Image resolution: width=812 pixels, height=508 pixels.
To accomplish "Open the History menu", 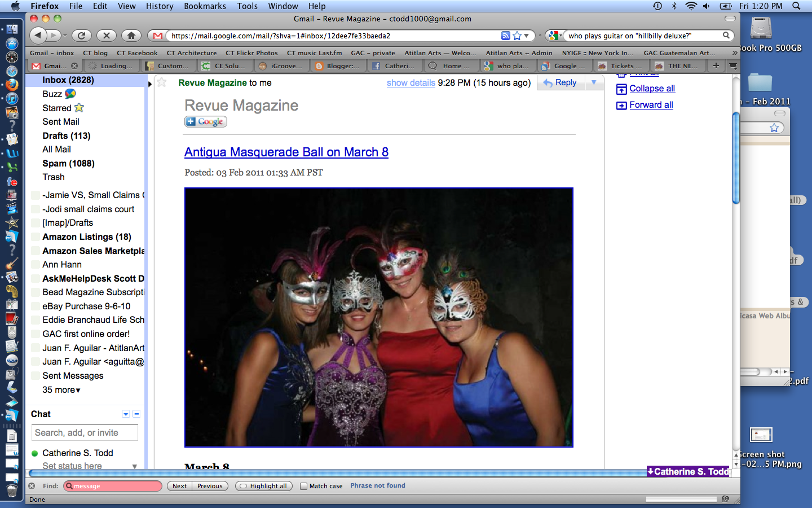I will (x=160, y=6).
